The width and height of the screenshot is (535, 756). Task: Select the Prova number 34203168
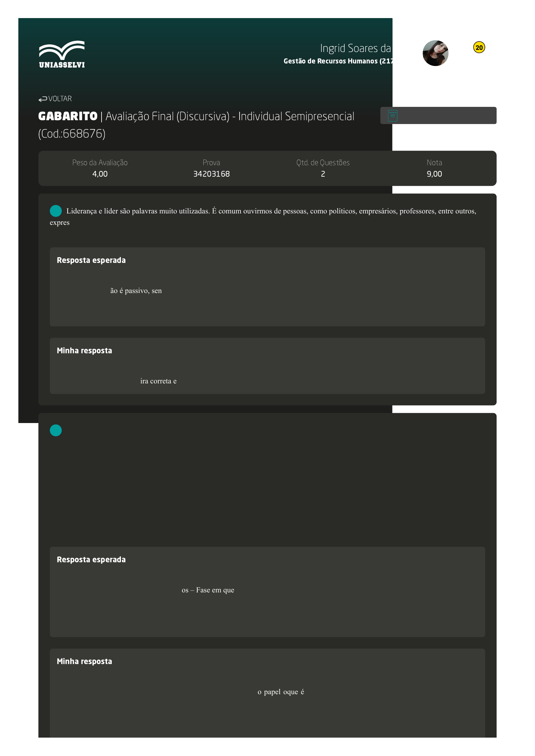(x=211, y=174)
